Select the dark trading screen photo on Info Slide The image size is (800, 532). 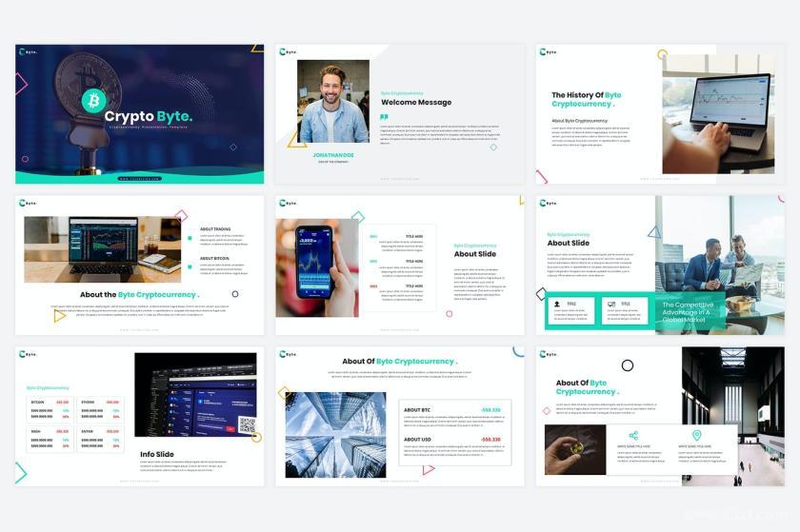195,395
